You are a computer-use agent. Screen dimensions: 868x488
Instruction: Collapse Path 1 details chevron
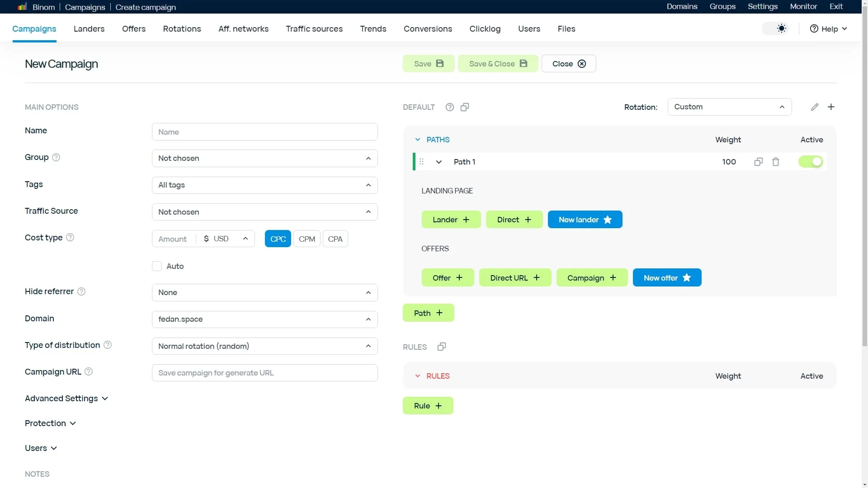439,162
